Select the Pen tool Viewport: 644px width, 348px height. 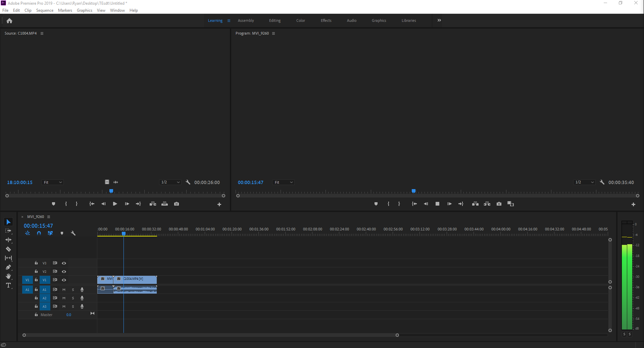tap(8, 267)
